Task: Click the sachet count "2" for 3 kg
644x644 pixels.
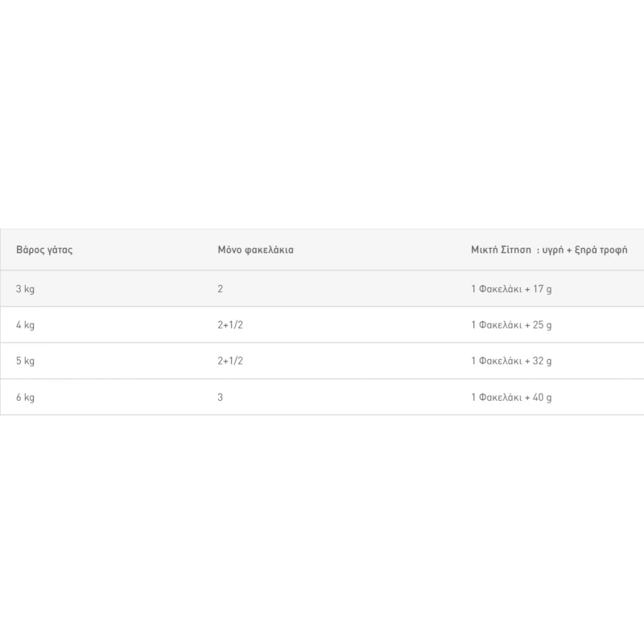Action: point(221,288)
